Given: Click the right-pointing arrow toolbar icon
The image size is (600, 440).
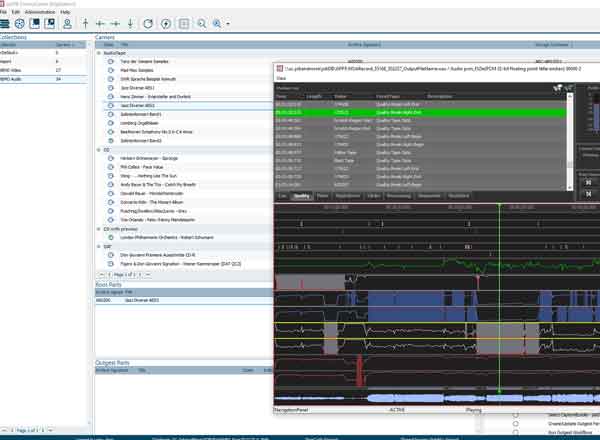Looking at the screenshot, I should [115, 24].
